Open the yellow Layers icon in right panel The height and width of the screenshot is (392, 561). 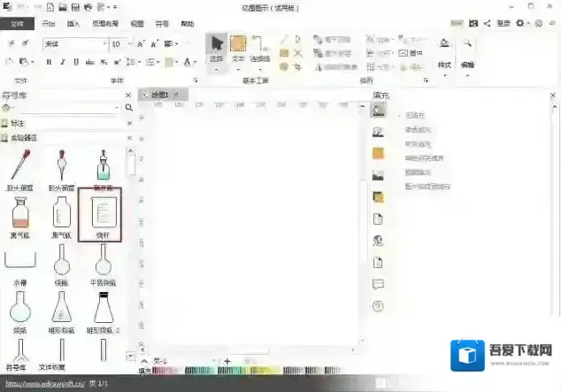(378, 197)
